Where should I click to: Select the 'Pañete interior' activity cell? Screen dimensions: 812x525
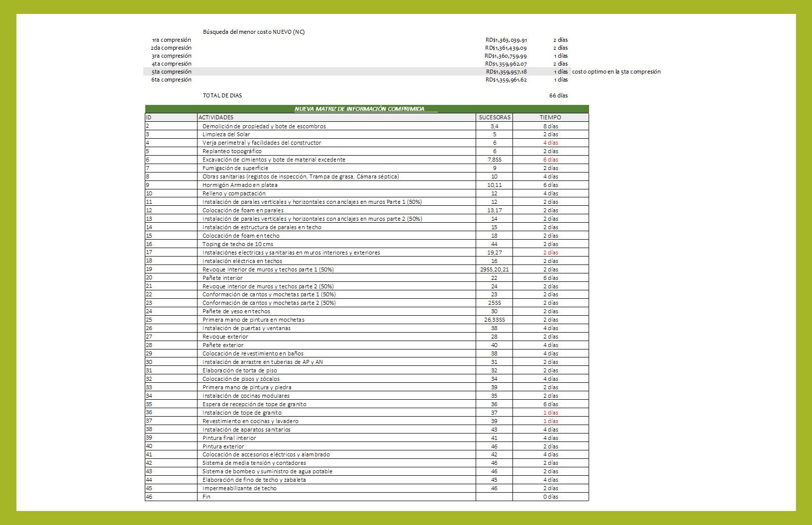click(336, 278)
